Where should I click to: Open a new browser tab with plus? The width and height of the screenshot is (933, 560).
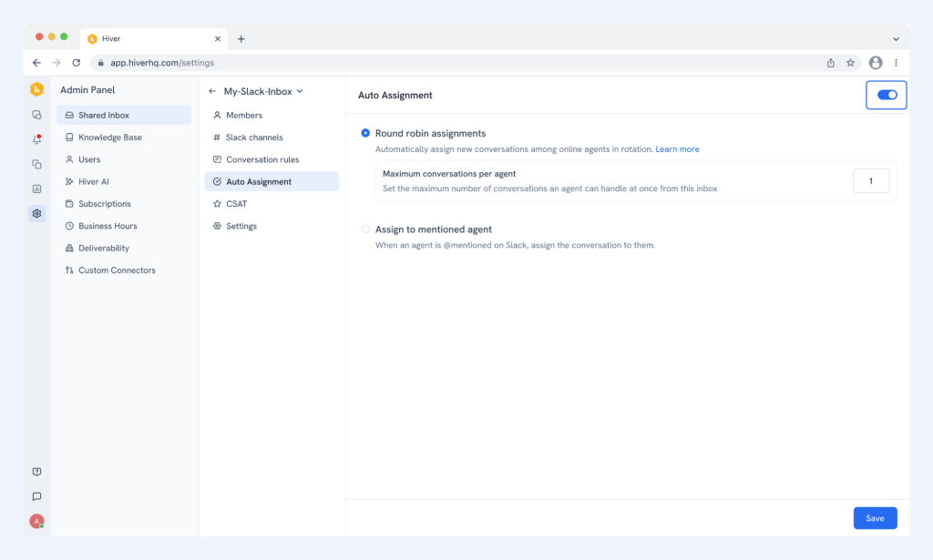241,38
